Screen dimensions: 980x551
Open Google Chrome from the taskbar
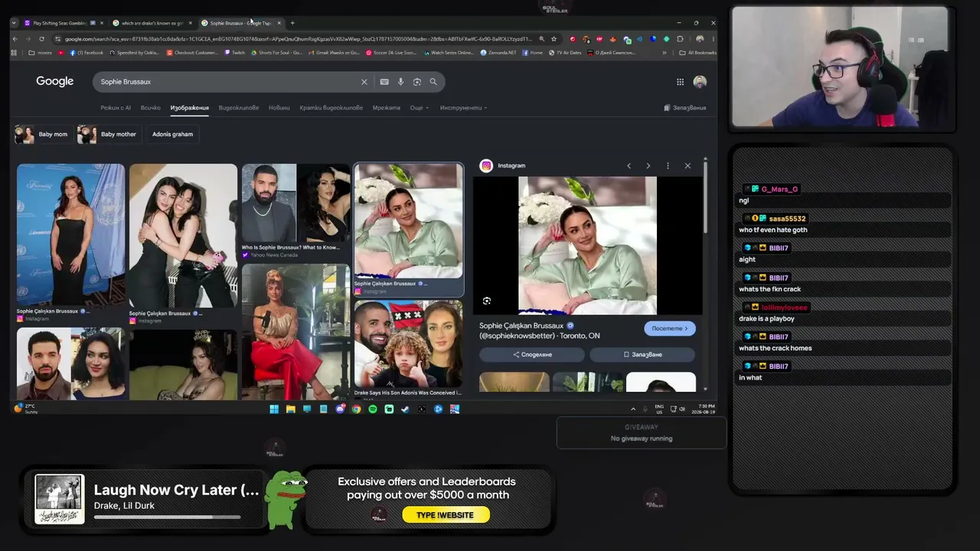click(x=356, y=409)
